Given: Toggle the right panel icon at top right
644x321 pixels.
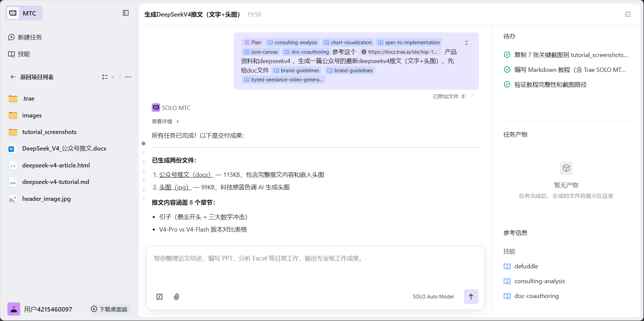Looking at the screenshot, I should (x=628, y=14).
